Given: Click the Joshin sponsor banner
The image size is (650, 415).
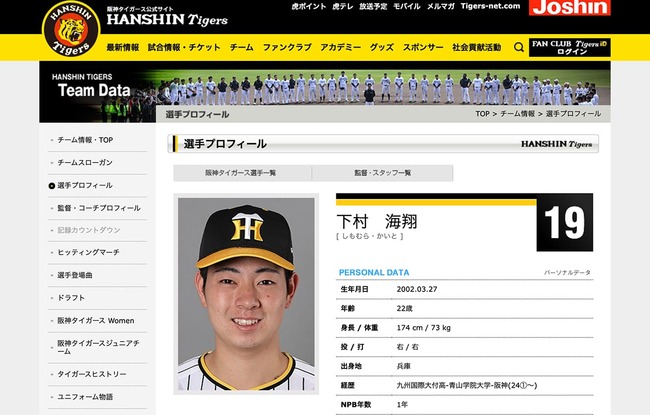Looking at the screenshot, I should 570,7.
